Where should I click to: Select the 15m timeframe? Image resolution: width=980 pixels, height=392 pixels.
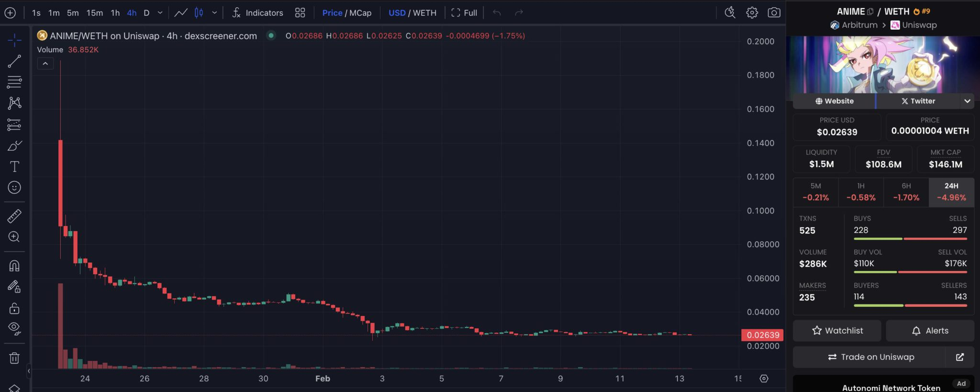(x=94, y=13)
